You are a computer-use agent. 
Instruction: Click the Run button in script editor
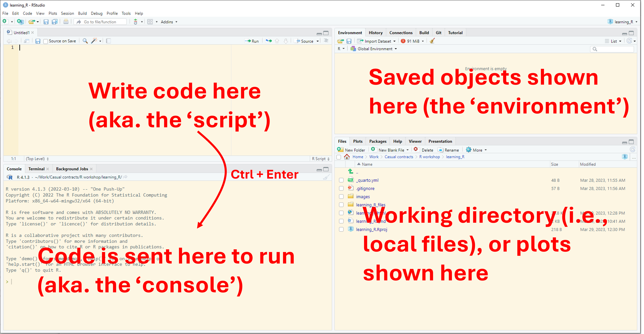point(252,41)
